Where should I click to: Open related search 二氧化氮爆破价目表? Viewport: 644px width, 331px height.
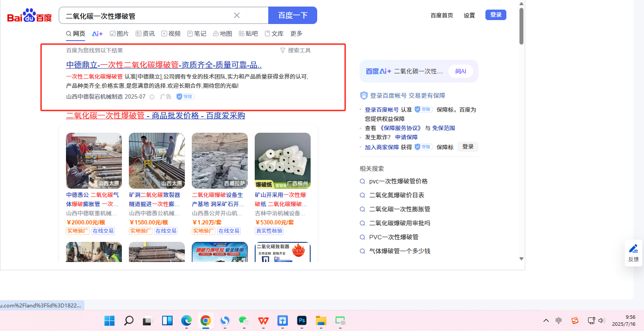[397, 195]
